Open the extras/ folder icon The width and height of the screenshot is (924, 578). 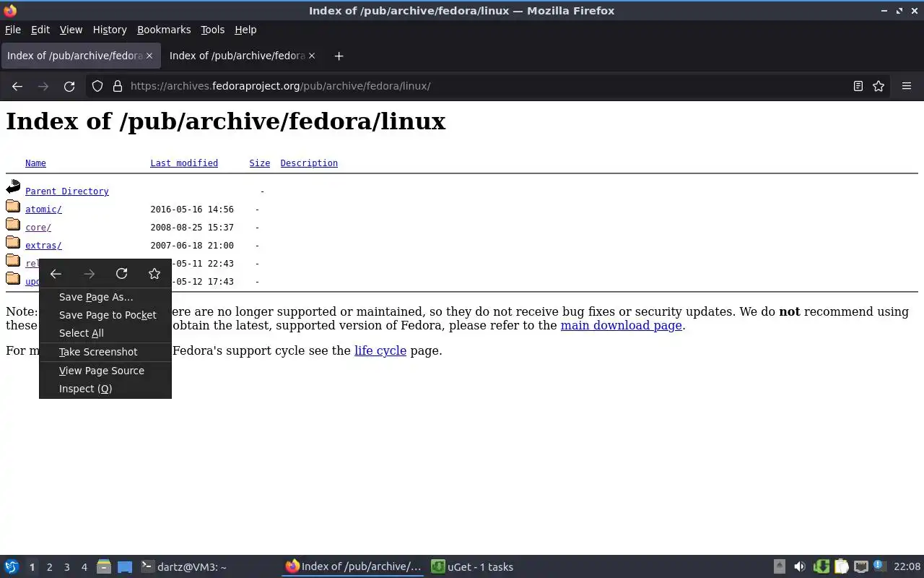tap(13, 243)
